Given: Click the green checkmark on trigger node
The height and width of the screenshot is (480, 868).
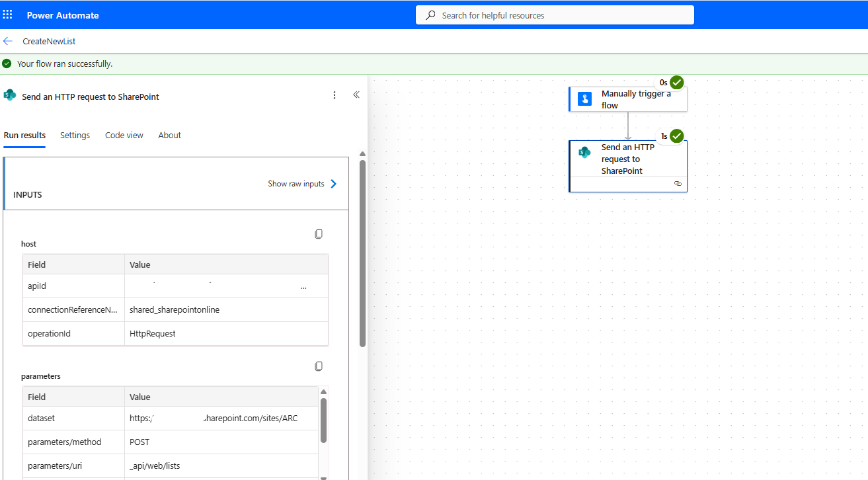Looking at the screenshot, I should [676, 83].
